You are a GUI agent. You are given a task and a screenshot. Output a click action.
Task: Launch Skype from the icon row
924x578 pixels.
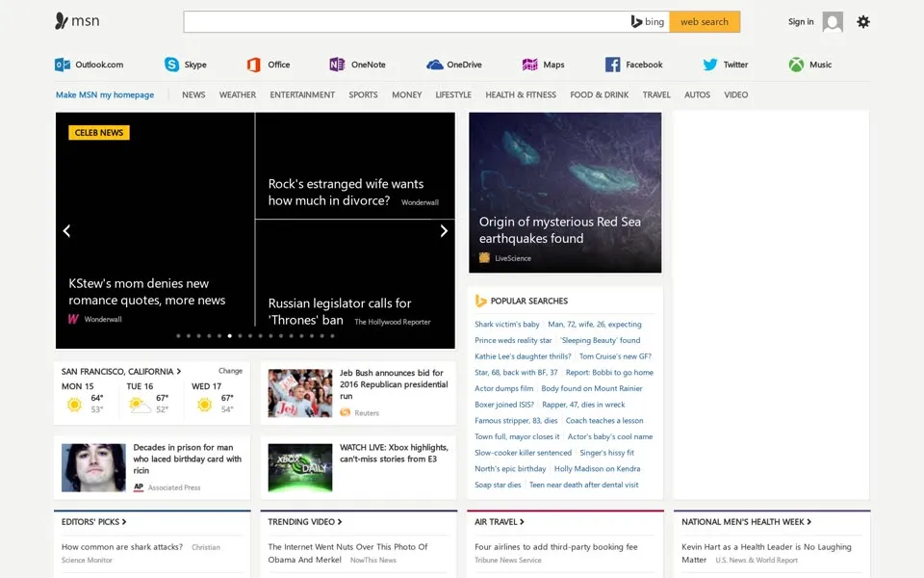(x=171, y=65)
